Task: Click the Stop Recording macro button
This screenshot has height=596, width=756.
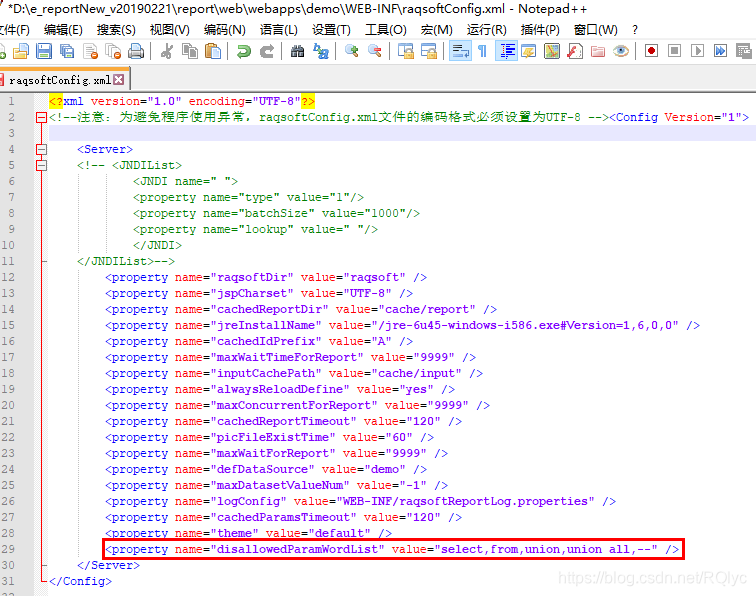Action: 675,51
